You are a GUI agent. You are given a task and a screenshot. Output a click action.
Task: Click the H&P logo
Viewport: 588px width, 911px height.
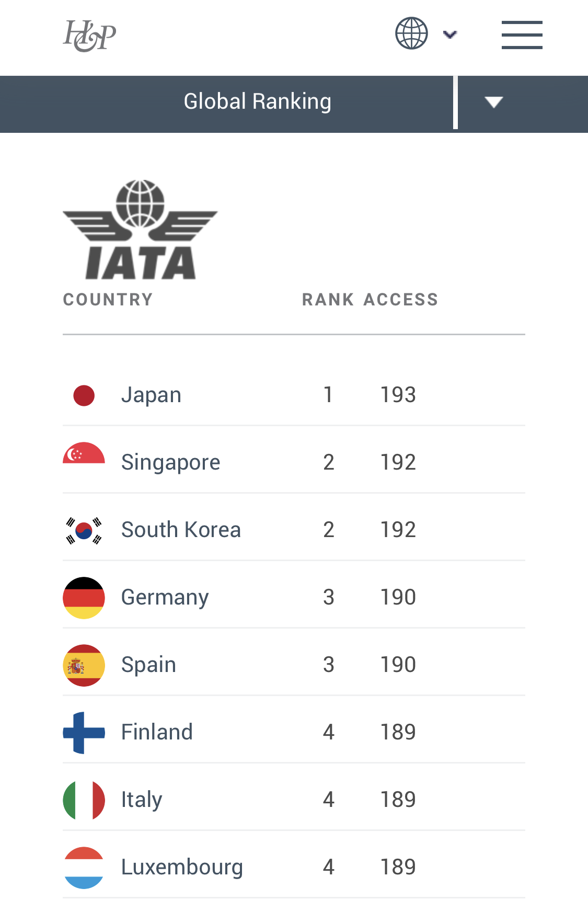(x=89, y=36)
